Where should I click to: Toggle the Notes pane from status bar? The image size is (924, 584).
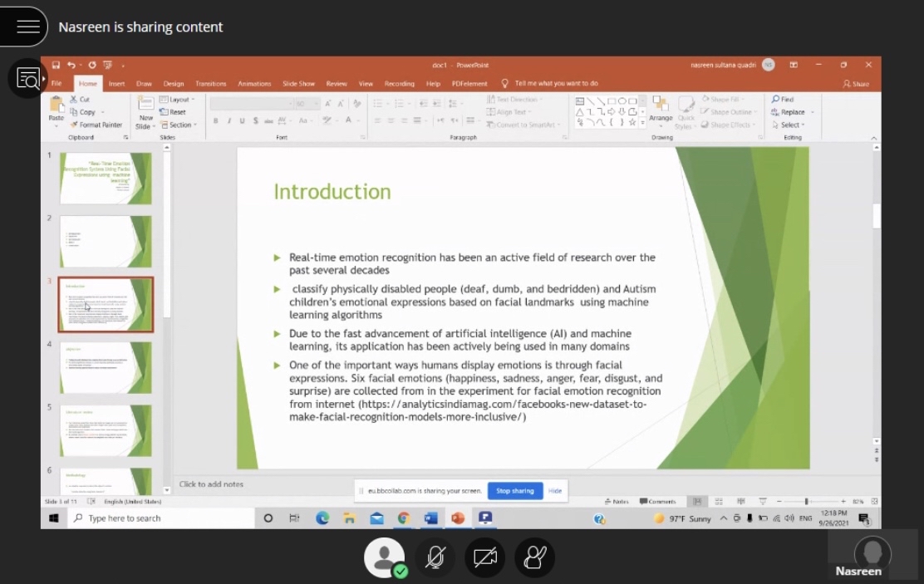617,502
